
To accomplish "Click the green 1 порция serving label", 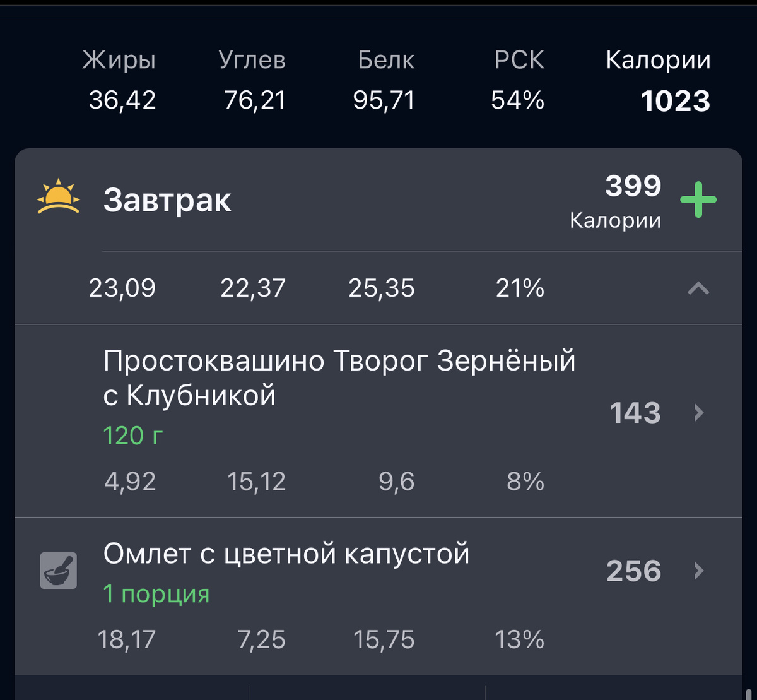I will 157,593.
